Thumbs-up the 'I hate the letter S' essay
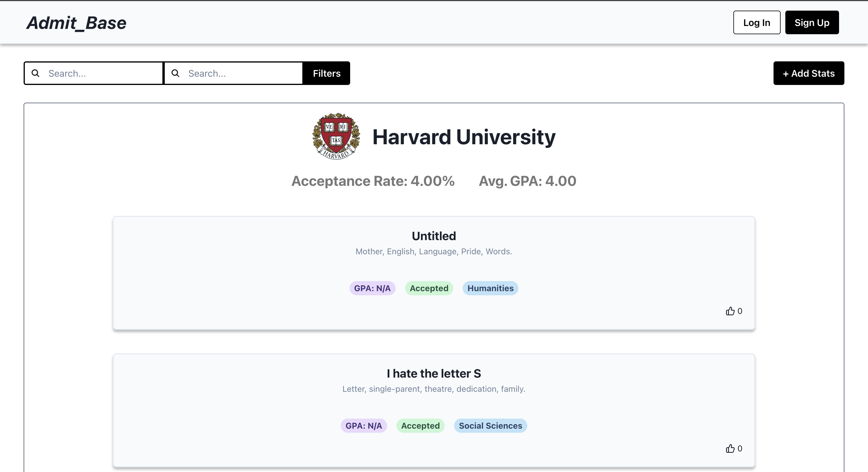 point(730,448)
